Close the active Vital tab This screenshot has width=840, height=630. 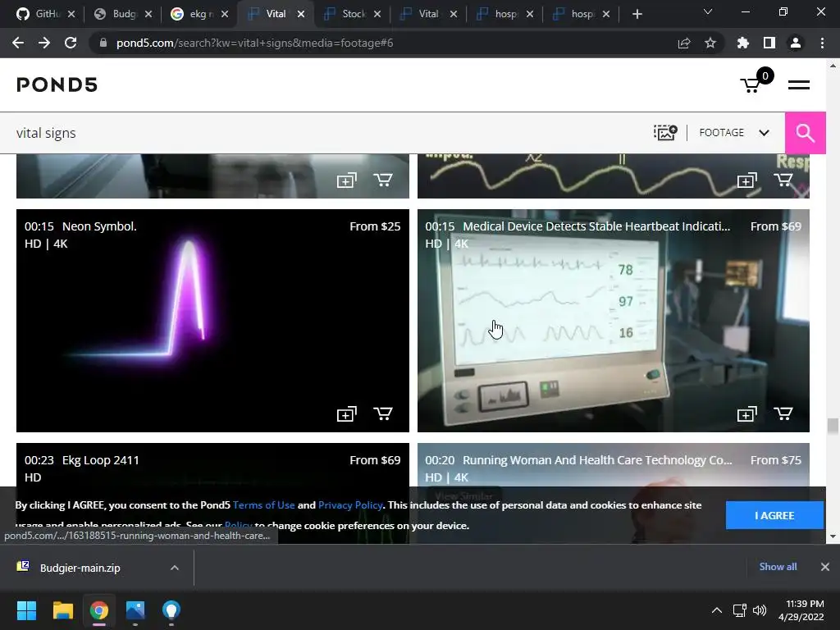tap(301, 14)
